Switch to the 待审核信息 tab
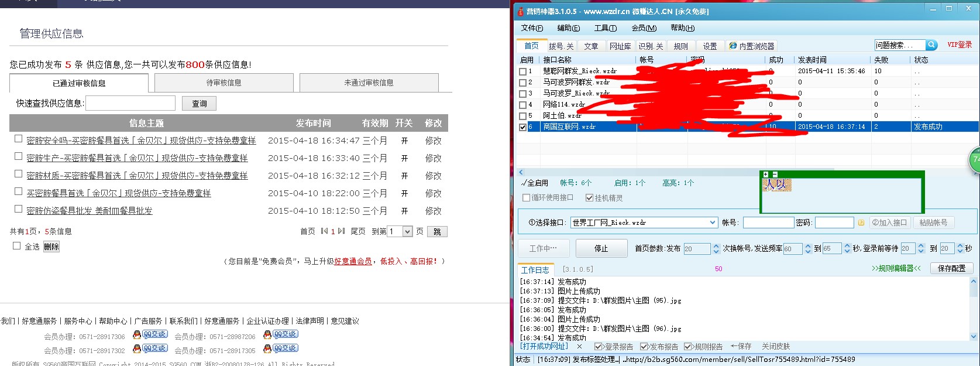Screen dimensions: 980x366 (x=223, y=83)
